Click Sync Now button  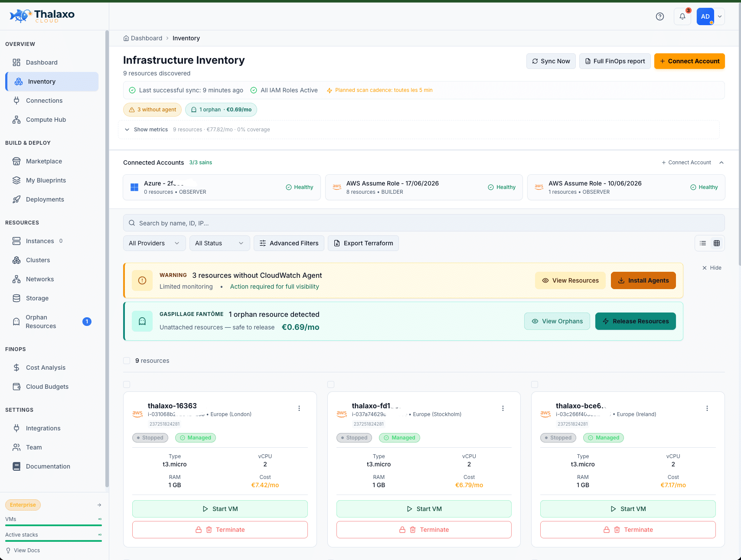551,61
